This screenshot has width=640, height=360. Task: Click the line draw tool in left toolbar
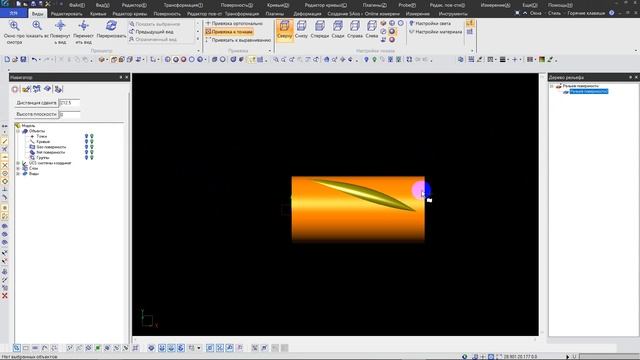point(5,141)
